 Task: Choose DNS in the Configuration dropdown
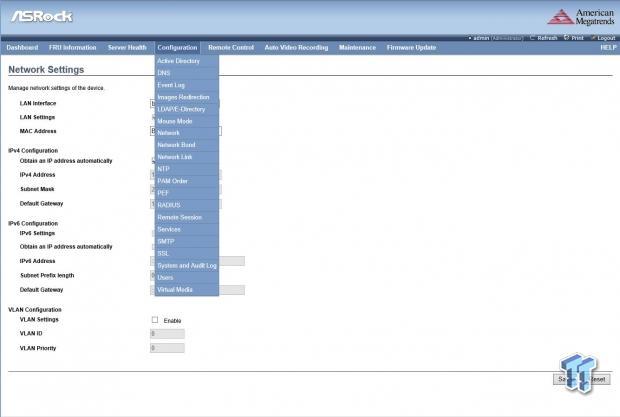tap(187, 73)
